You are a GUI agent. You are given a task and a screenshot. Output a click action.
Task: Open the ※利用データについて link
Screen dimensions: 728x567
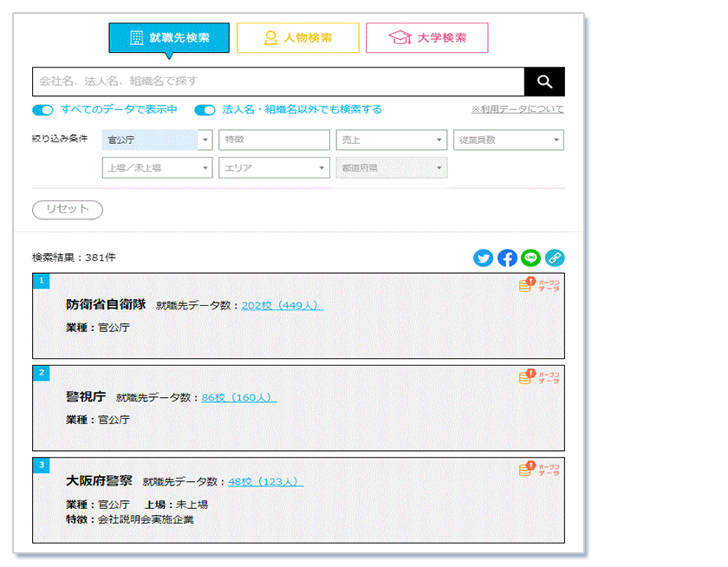pos(517,109)
